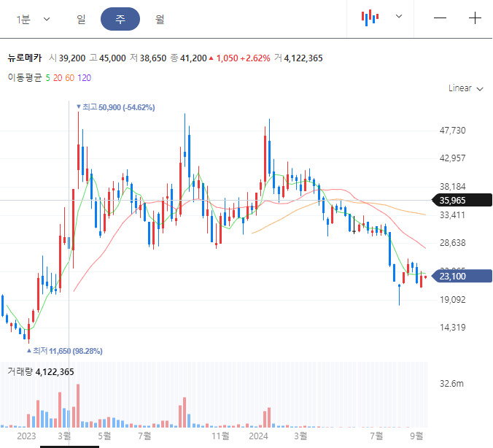Screen dimensions: 493x448
Task: Click the candlestick chart type icon
Action: pos(370,18)
